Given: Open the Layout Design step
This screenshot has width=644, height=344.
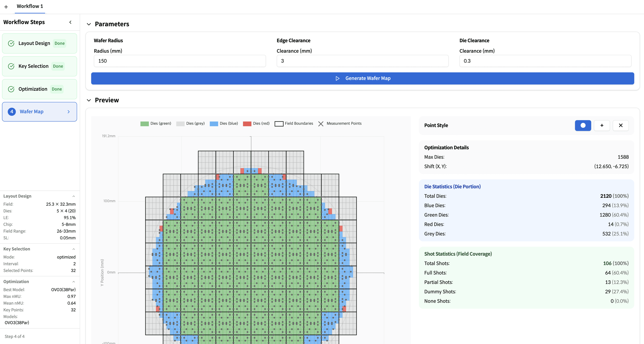Looking at the screenshot, I should click(x=40, y=43).
